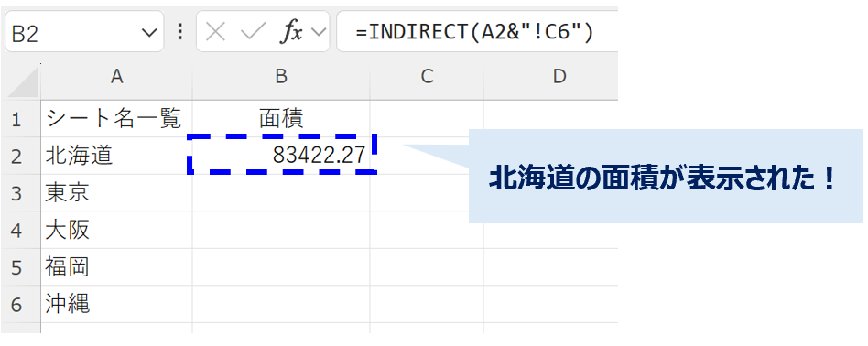Click cell containing 北海道
This screenshot has width=868, height=346.
click(116, 157)
